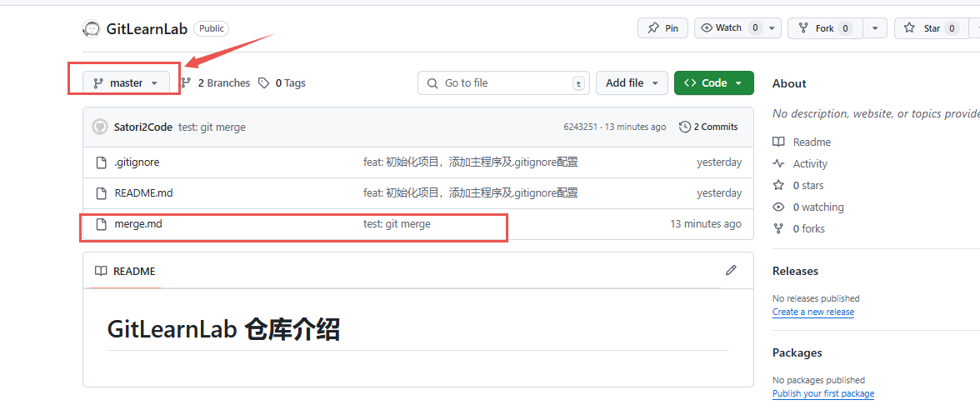Image resolution: width=980 pixels, height=420 pixels.
Task: View the 0 watching link
Action: [x=808, y=207]
